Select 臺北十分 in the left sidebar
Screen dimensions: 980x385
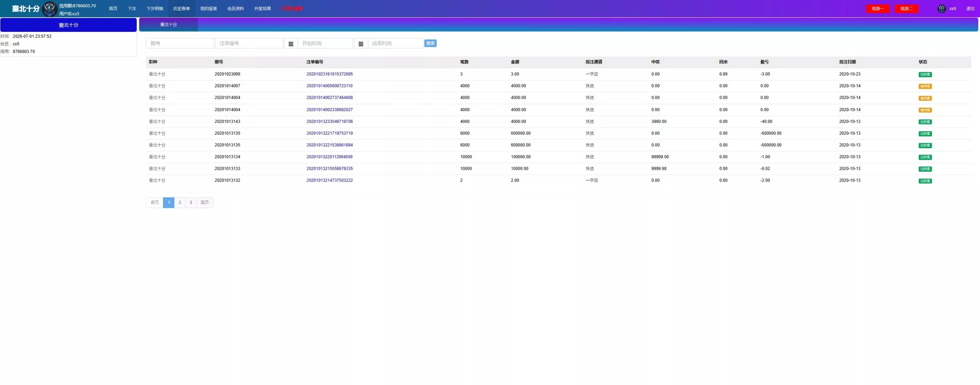(x=69, y=25)
